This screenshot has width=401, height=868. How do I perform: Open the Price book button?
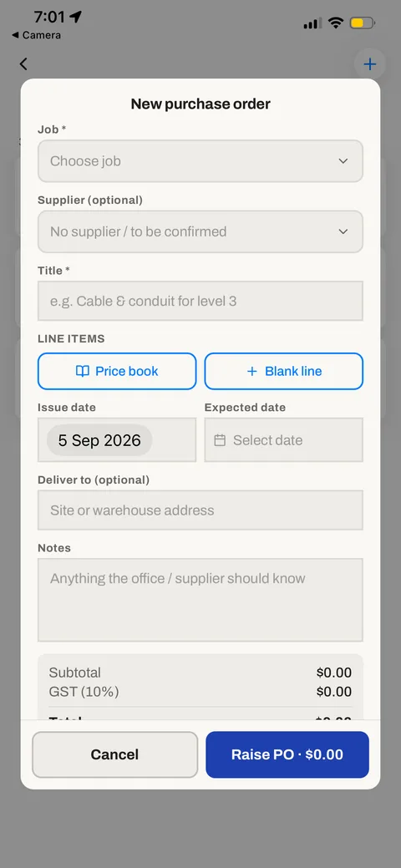117,372
